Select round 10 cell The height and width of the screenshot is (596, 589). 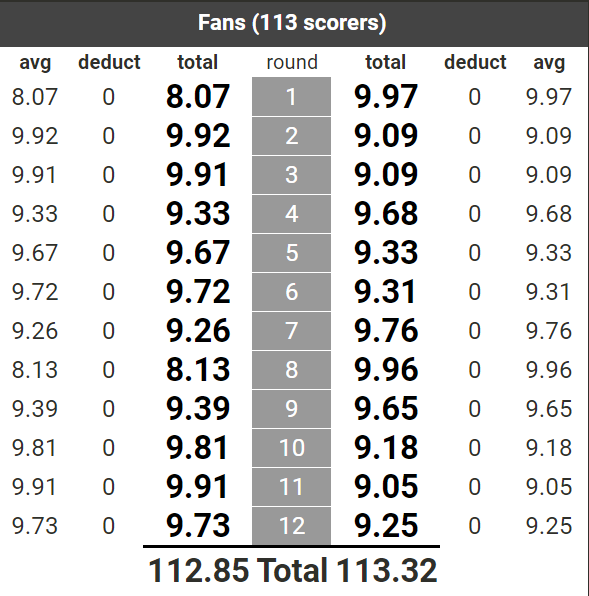click(291, 448)
